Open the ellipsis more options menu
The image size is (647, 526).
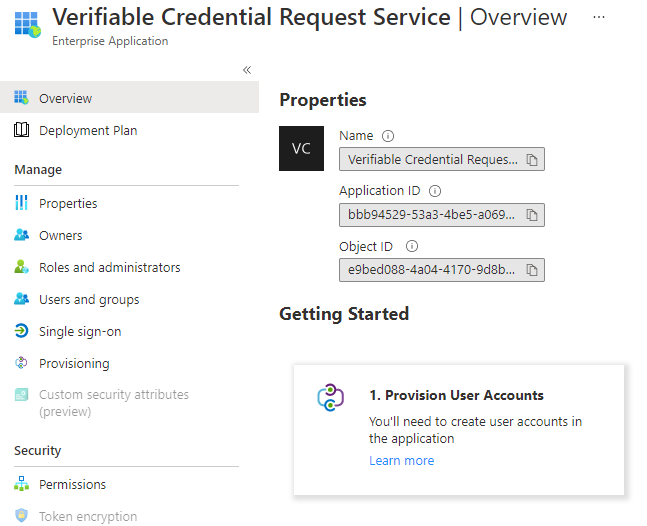click(599, 18)
